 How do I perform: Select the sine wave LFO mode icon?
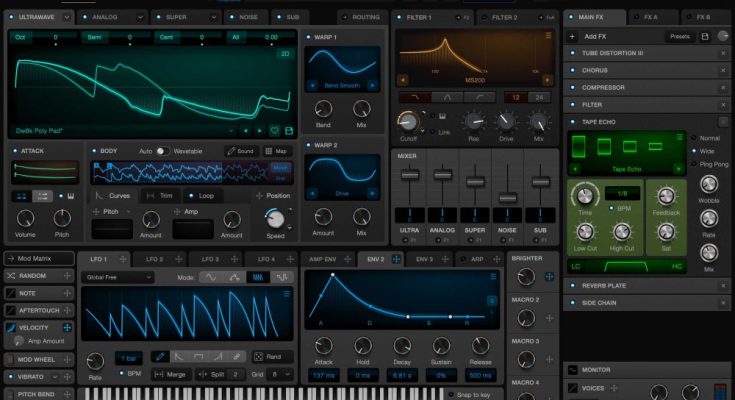tap(209, 277)
